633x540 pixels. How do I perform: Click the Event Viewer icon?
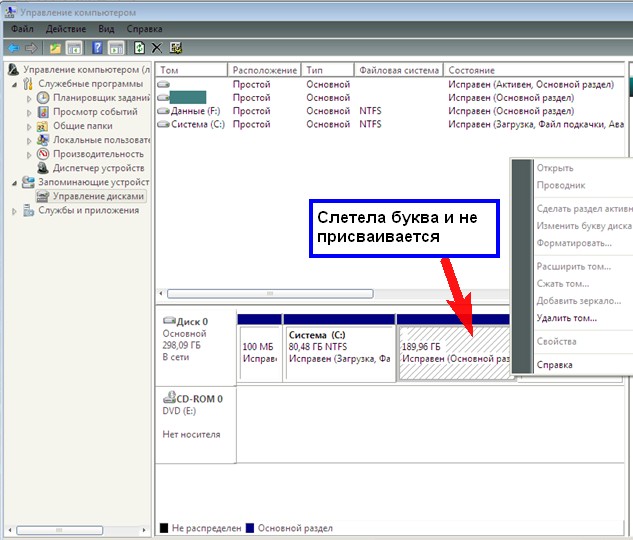coord(43,112)
